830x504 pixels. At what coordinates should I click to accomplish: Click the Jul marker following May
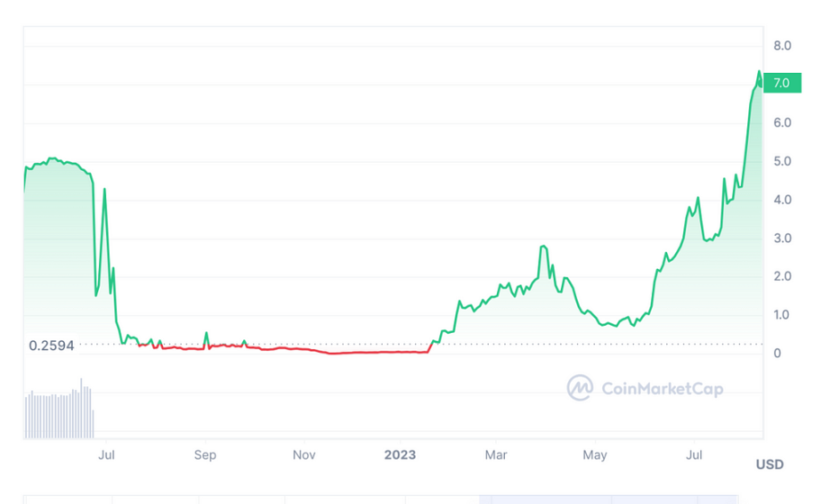[x=694, y=454]
